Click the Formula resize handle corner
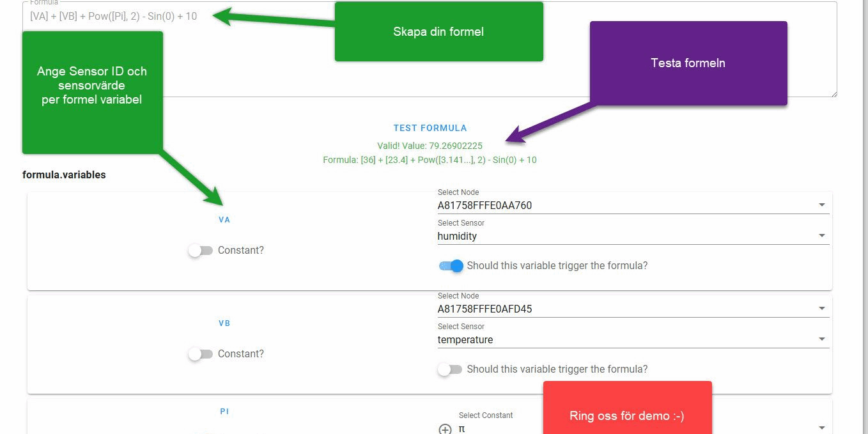This screenshot has height=434, width=868. (833, 93)
